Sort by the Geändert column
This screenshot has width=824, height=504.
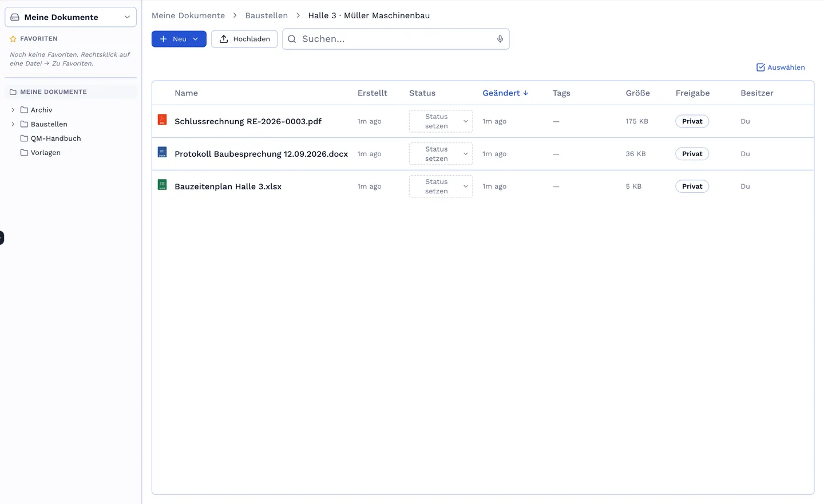pyautogui.click(x=505, y=93)
